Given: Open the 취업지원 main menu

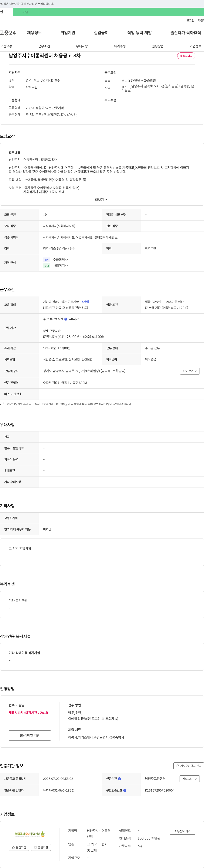Looking at the screenshot, I should pyautogui.click(x=68, y=33).
